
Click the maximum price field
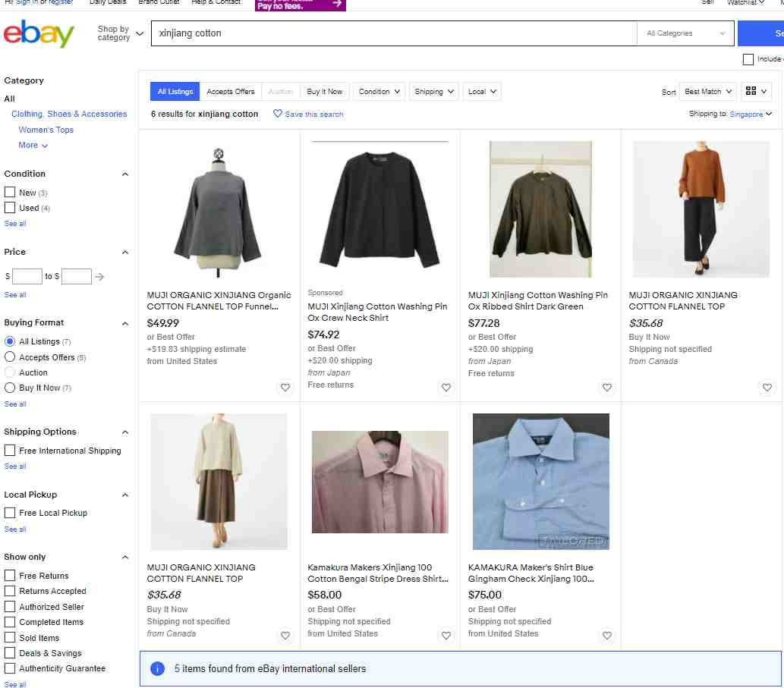pos(77,276)
